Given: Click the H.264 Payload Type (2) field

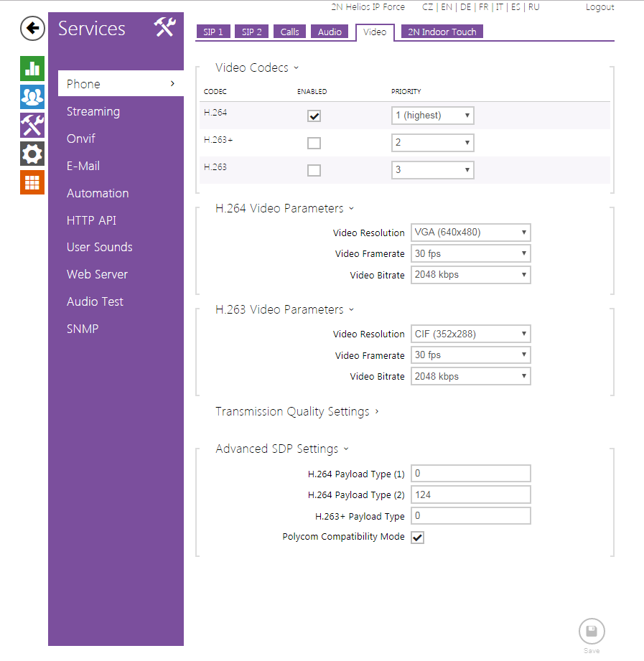Looking at the screenshot, I should 470,494.
